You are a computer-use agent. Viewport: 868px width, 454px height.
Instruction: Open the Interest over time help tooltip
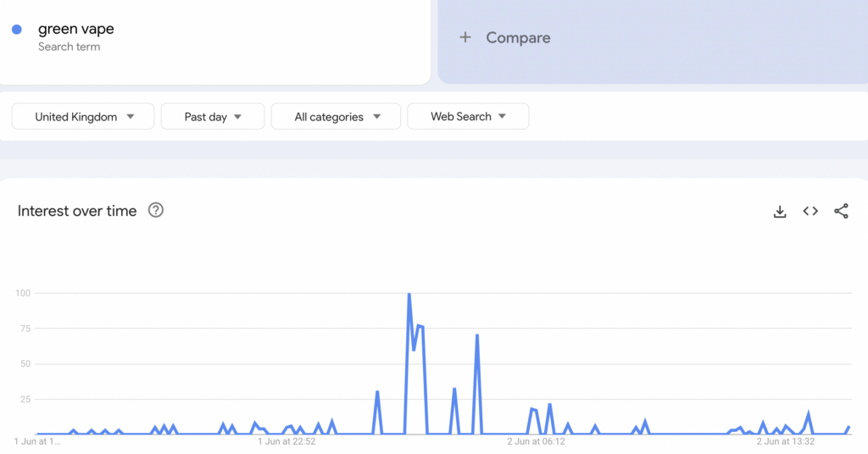click(x=156, y=211)
